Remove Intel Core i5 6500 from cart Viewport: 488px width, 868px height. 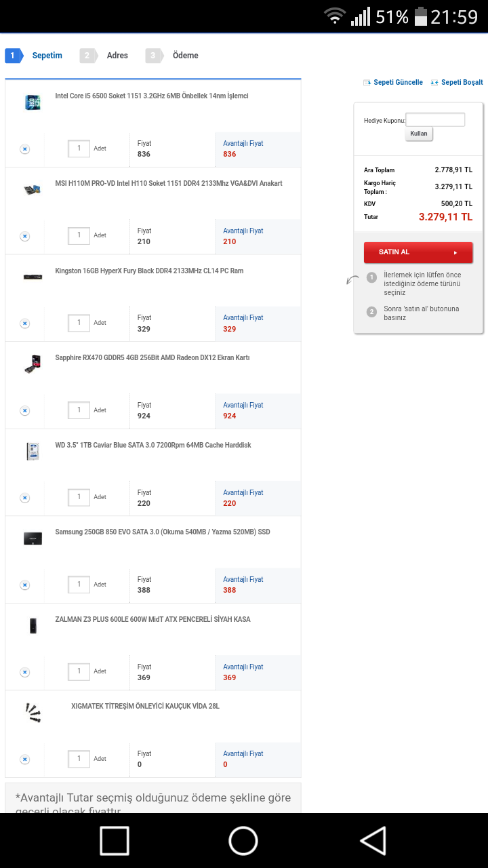pyautogui.click(x=24, y=149)
